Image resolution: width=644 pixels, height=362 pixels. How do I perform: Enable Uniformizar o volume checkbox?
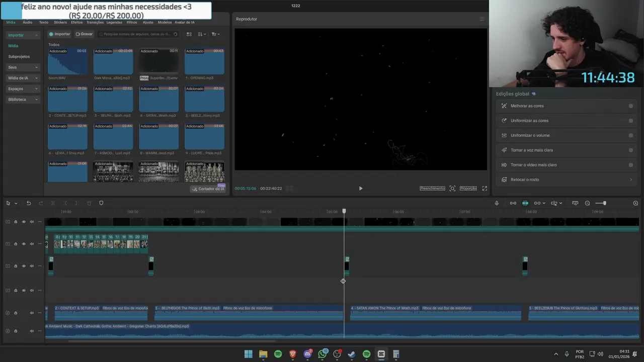click(631, 135)
